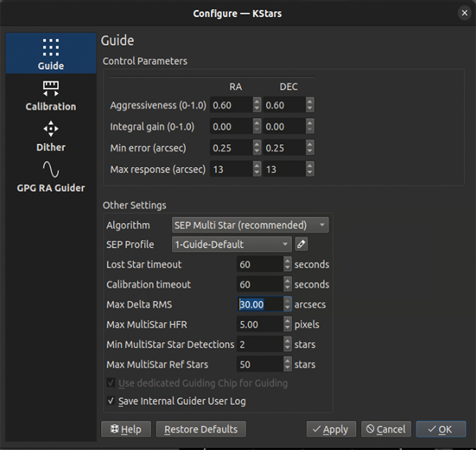This screenshot has width=476, height=450.
Task: Open the Dither settings icon
Action: click(x=51, y=129)
